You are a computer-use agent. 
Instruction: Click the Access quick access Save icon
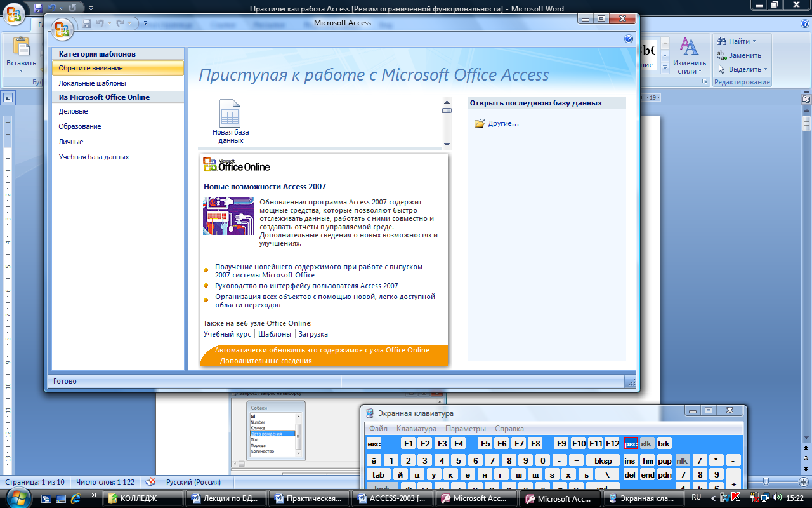(87, 23)
